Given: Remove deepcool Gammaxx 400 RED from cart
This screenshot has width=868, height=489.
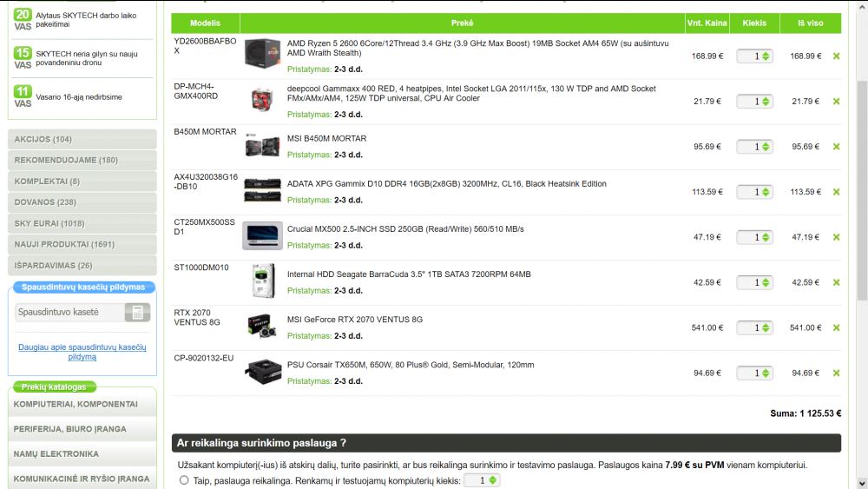Looking at the screenshot, I should pos(836,102).
